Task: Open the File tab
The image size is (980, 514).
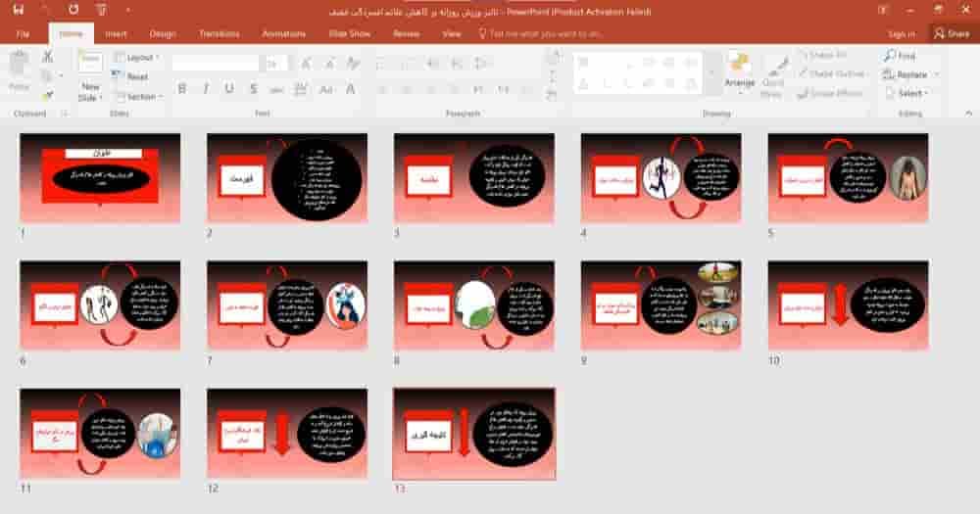Action: (24, 33)
